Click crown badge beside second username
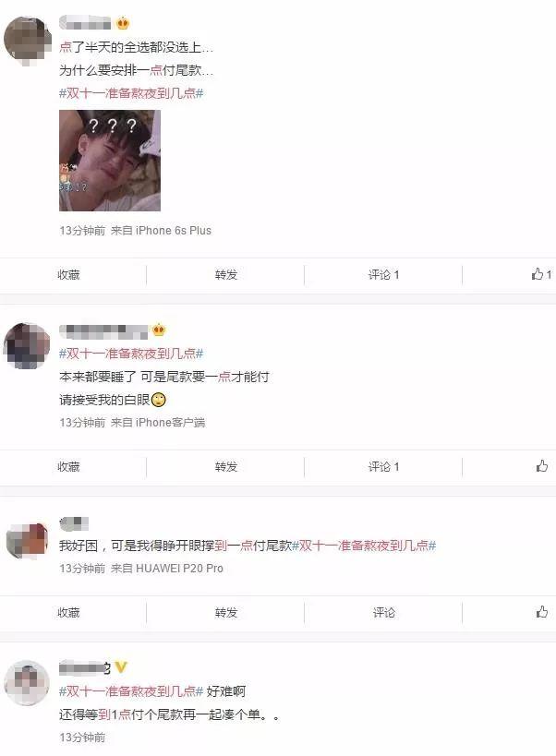The image size is (556, 756). click(159, 330)
